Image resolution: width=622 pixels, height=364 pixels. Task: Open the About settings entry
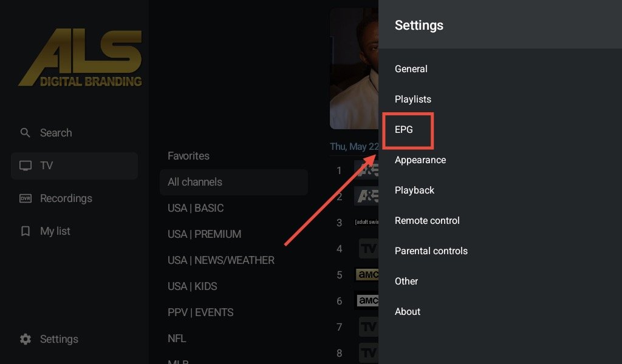pyautogui.click(x=408, y=312)
